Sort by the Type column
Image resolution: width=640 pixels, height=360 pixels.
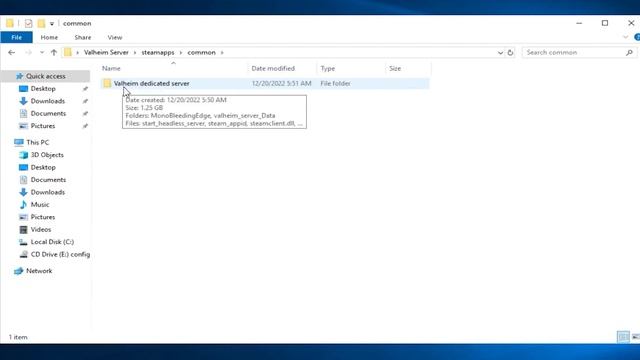(x=351, y=68)
